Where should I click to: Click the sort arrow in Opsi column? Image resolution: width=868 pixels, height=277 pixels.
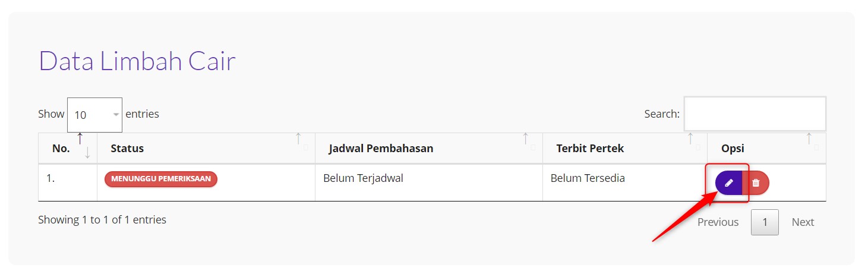(x=810, y=141)
